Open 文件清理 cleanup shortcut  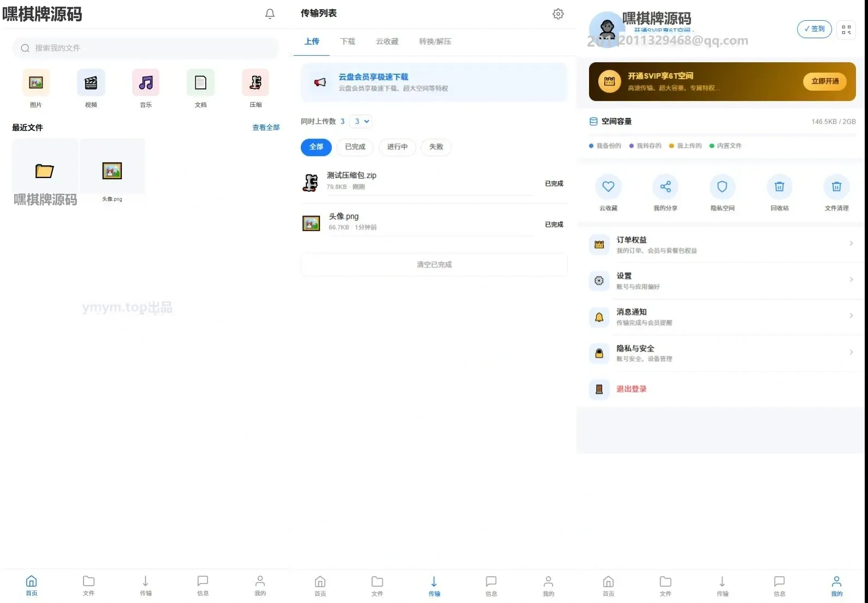(x=836, y=192)
